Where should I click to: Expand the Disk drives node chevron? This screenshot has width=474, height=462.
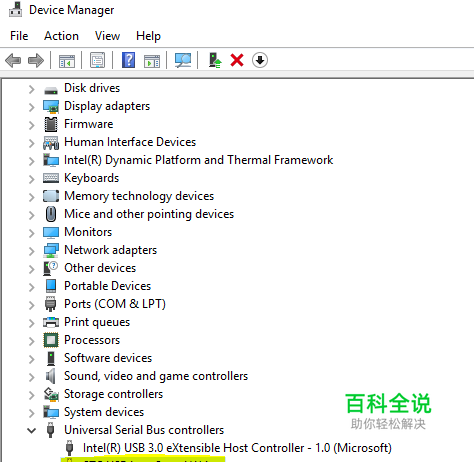pos(31,89)
